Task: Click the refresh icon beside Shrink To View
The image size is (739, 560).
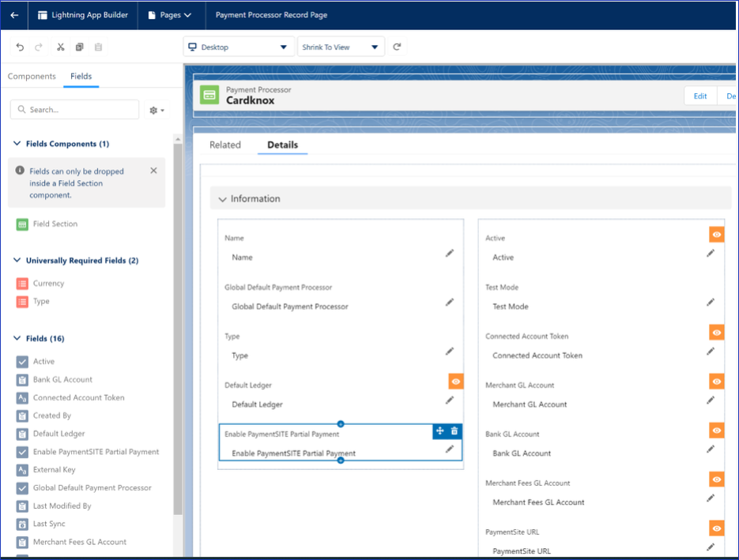Action: (397, 47)
